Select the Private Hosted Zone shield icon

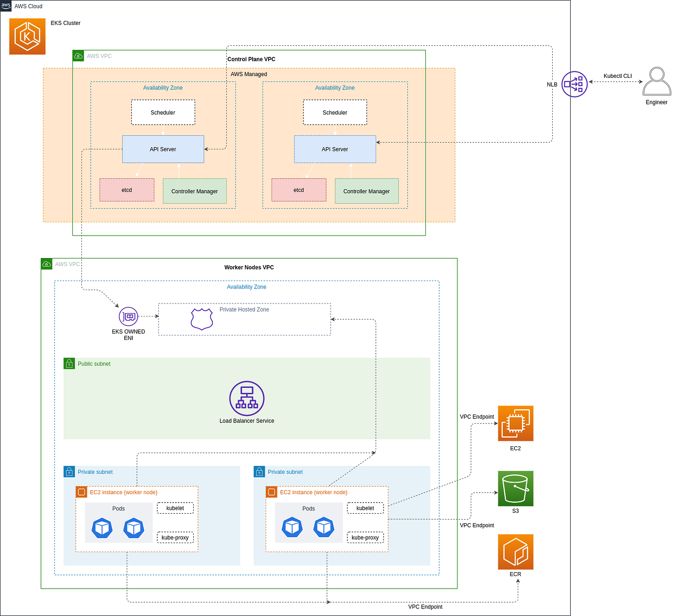pyautogui.click(x=201, y=317)
